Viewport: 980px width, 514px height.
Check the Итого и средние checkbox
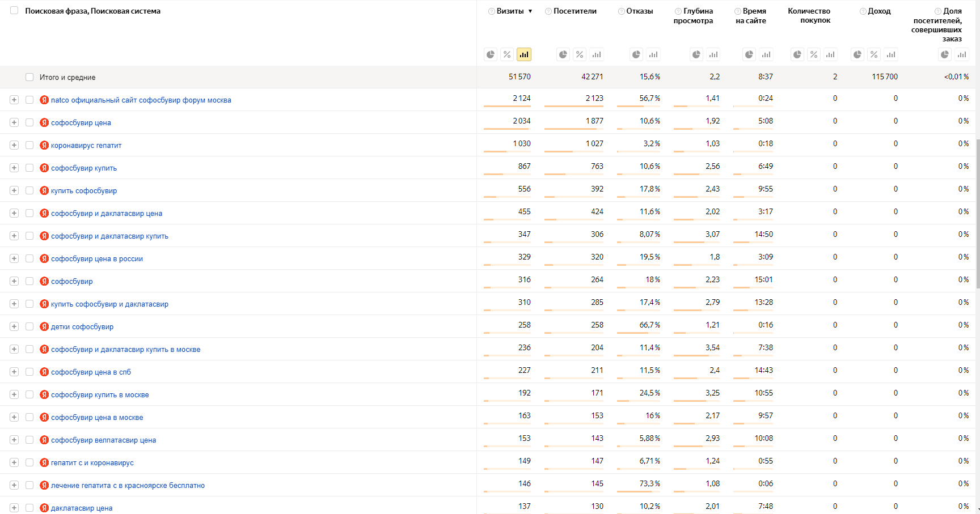29,77
